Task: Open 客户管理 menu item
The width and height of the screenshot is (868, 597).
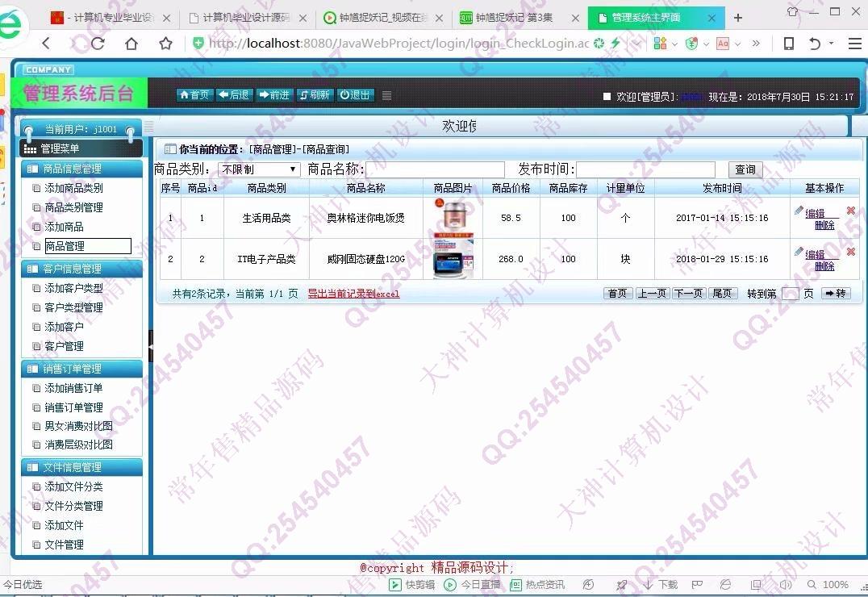Action: tap(65, 347)
